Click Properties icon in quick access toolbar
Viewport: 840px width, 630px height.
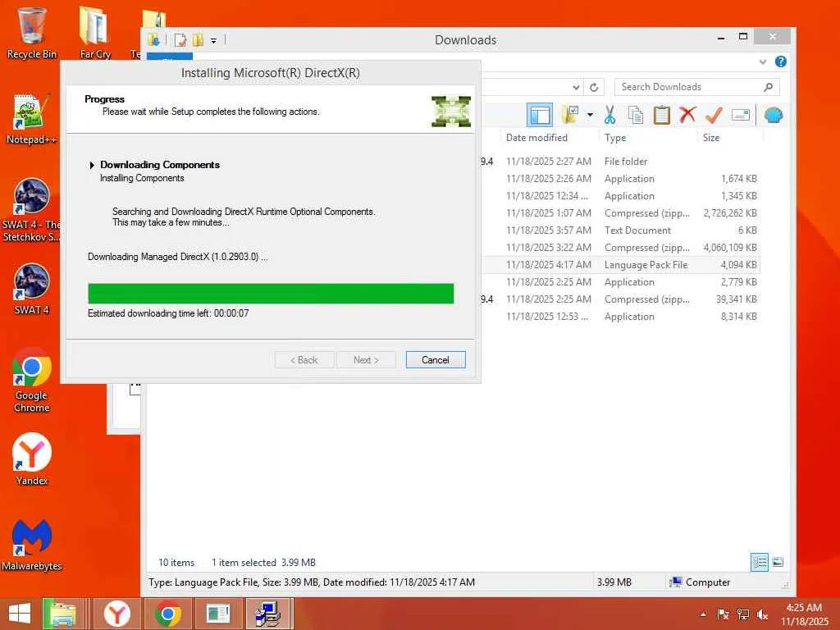(x=180, y=40)
